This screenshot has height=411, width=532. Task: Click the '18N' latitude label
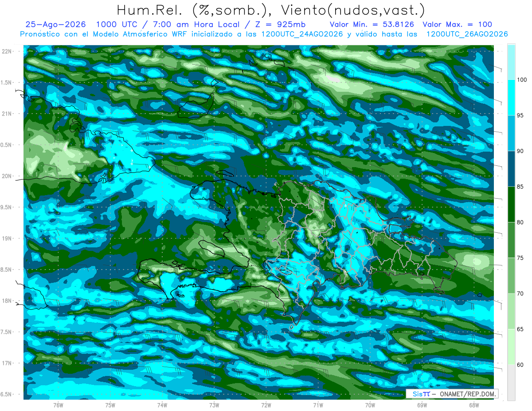pos(7,301)
